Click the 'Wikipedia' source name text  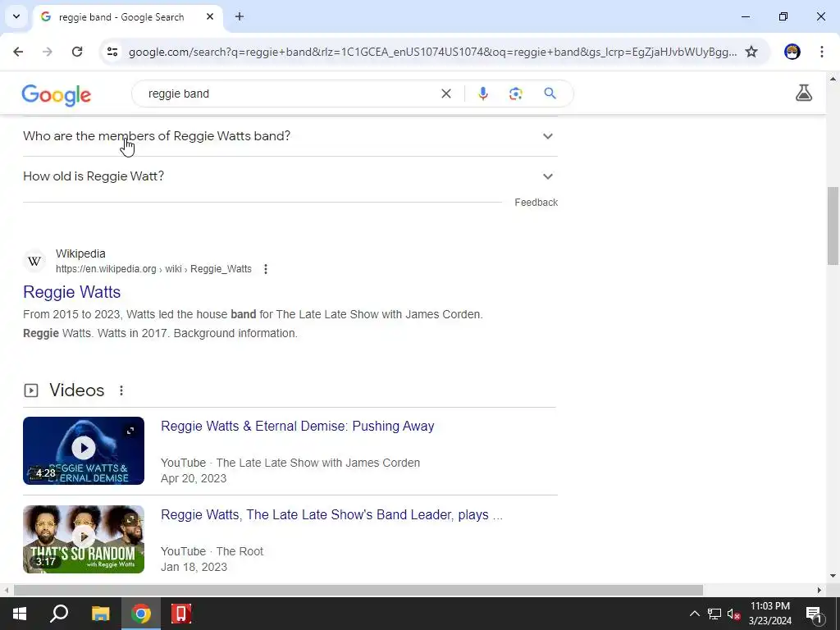pos(80,254)
